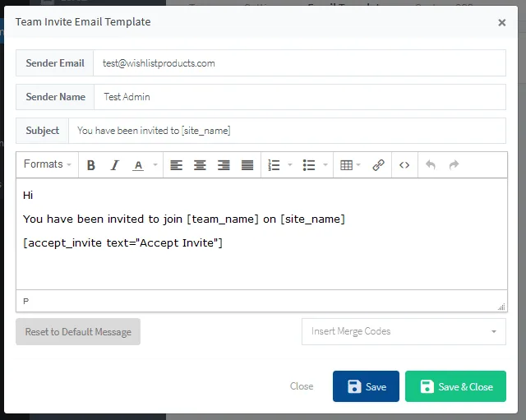Close the dialog with the X
The image size is (526, 420).
pos(502,22)
